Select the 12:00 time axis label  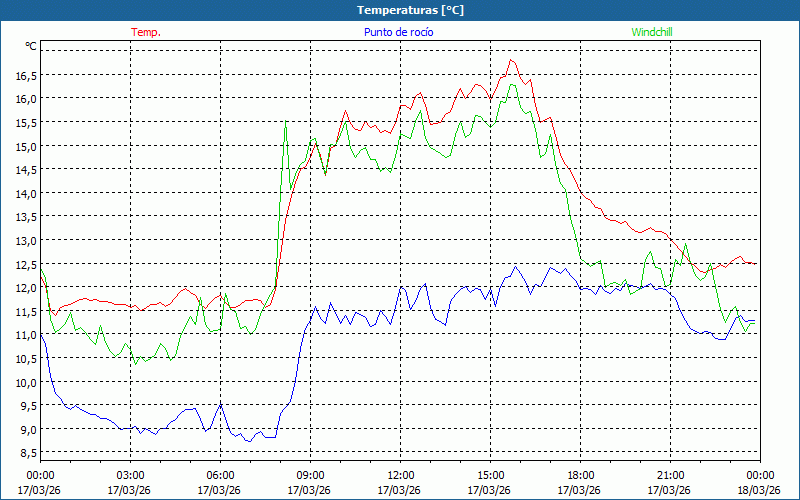click(401, 475)
